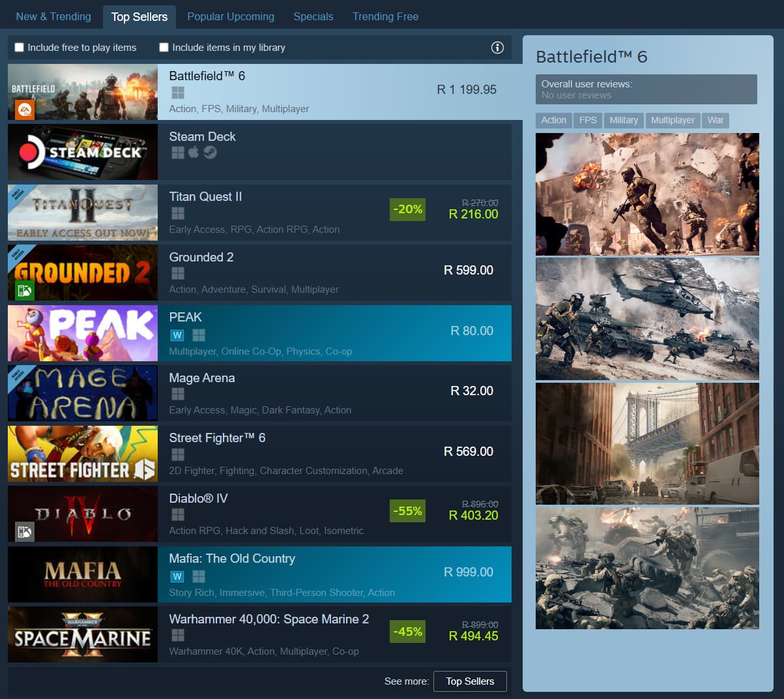Click Windows icon under Warhammer 40,000: Space Marine 2

point(178,635)
